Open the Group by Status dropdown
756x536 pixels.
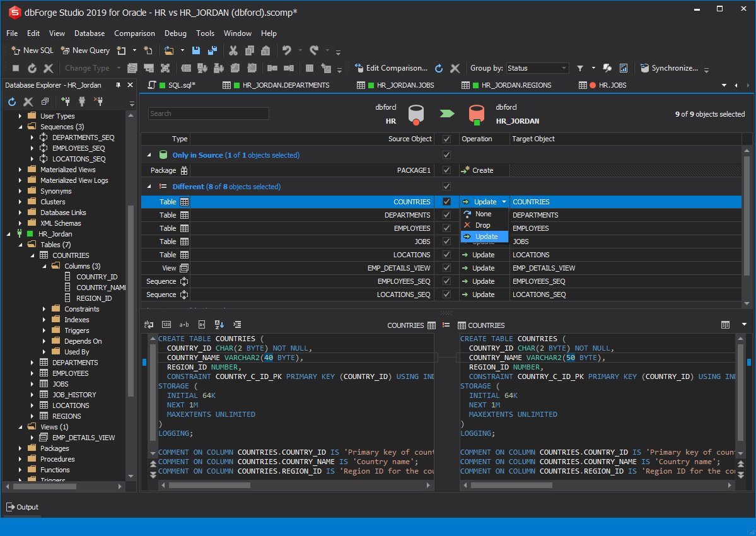click(537, 68)
